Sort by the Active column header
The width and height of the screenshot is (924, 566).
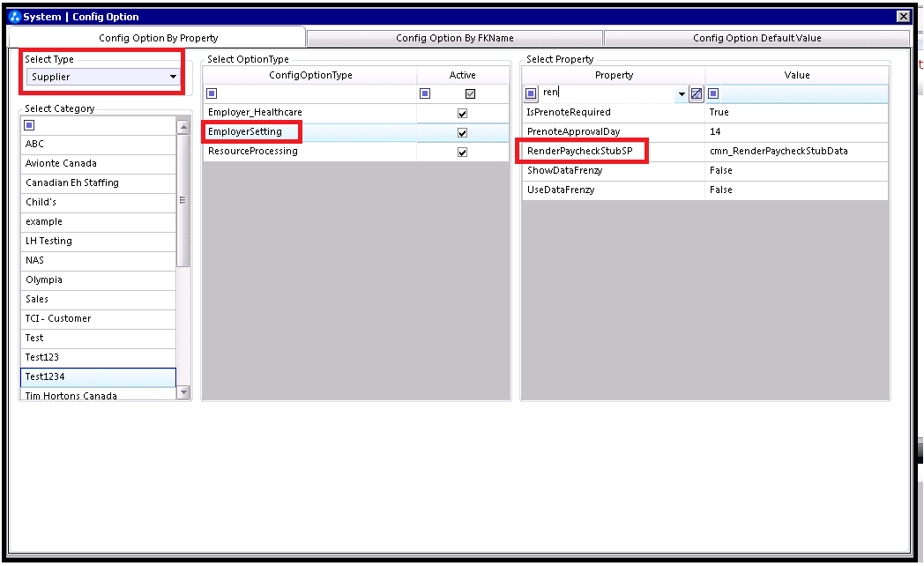[x=463, y=75]
